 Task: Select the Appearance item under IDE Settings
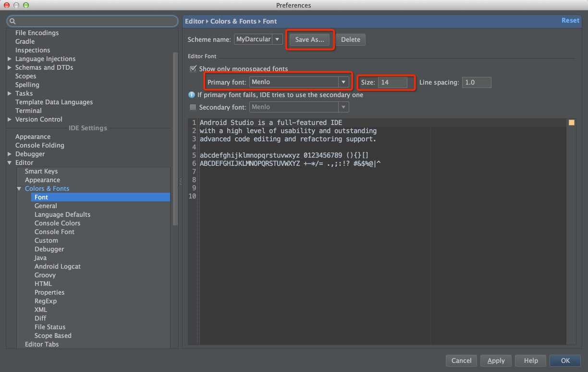click(33, 136)
